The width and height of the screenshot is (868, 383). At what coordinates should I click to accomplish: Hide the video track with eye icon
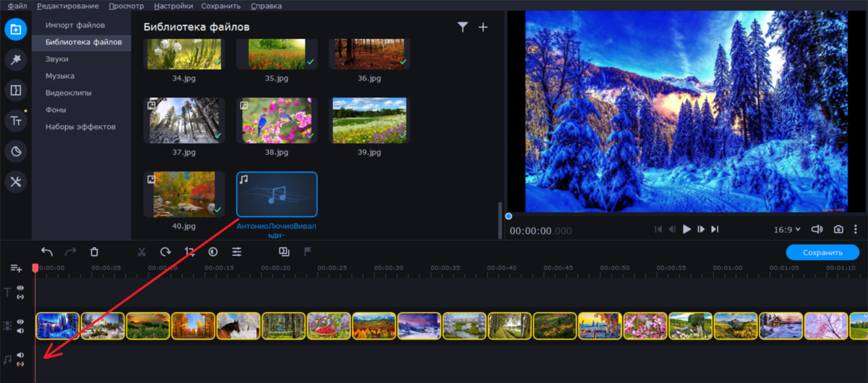pyautogui.click(x=21, y=322)
